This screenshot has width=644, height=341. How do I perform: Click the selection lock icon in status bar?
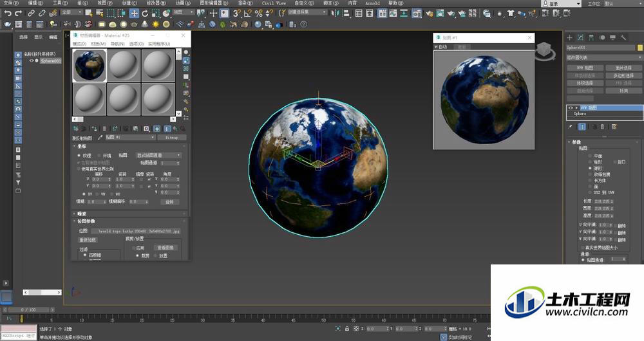(x=347, y=329)
